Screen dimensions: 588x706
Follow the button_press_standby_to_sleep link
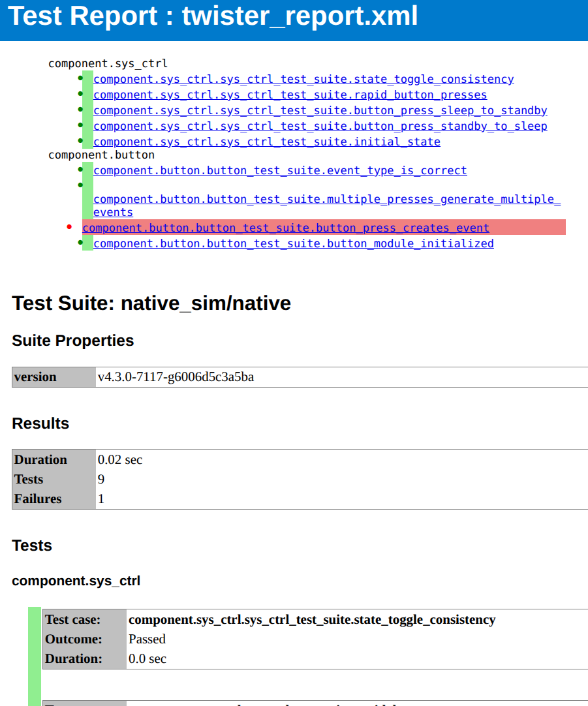320,126
